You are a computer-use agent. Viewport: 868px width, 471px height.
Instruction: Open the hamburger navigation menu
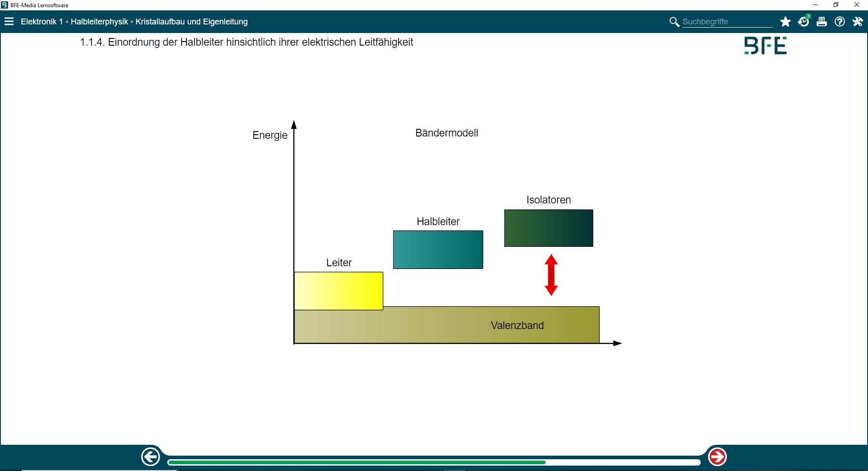tap(9, 22)
